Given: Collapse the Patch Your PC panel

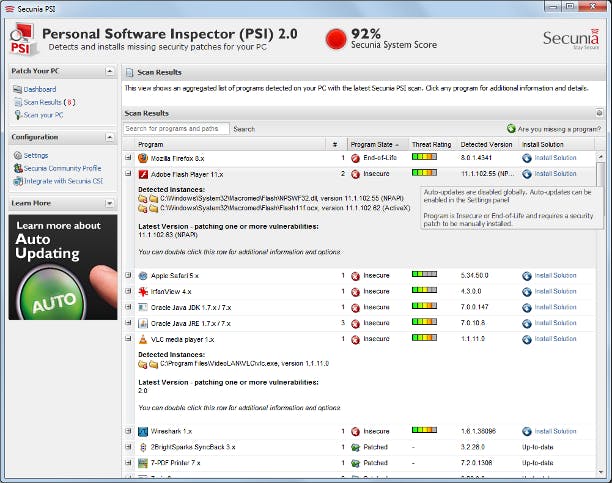Looking at the screenshot, I should [x=109, y=71].
